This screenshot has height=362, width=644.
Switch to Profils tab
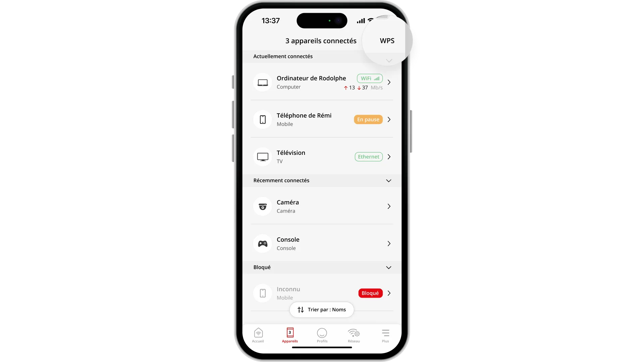322,335
